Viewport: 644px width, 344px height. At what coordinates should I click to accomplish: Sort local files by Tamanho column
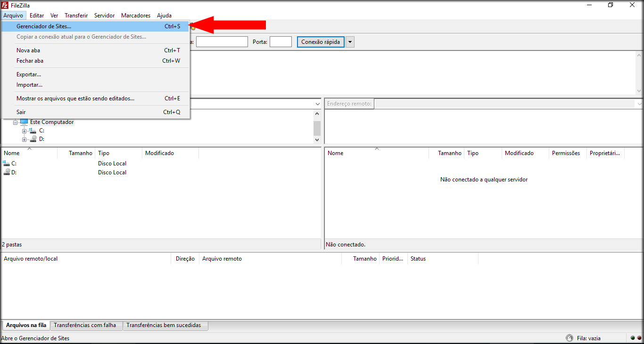pyautogui.click(x=80, y=153)
